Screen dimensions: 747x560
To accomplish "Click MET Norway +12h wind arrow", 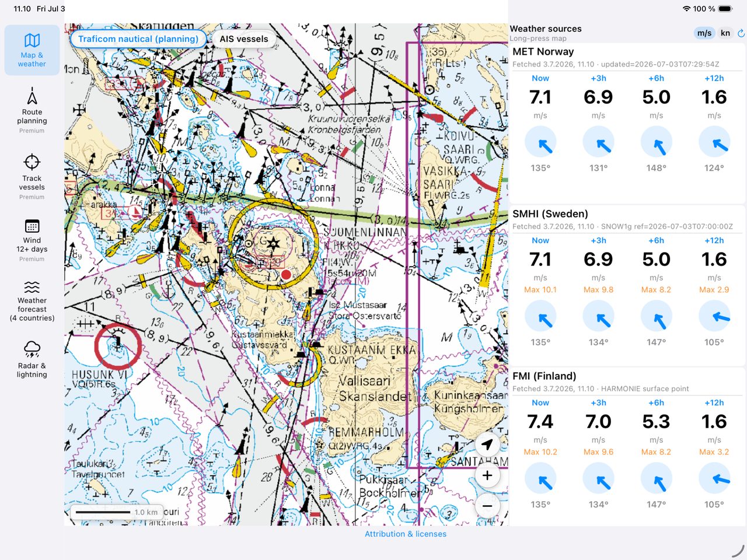I will [x=714, y=142].
